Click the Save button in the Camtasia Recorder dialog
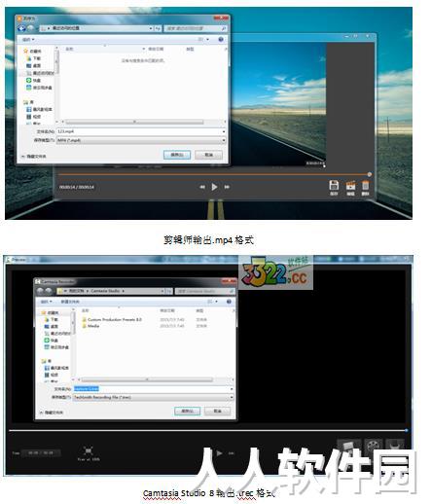This screenshot has width=432, height=504. pos(187,412)
